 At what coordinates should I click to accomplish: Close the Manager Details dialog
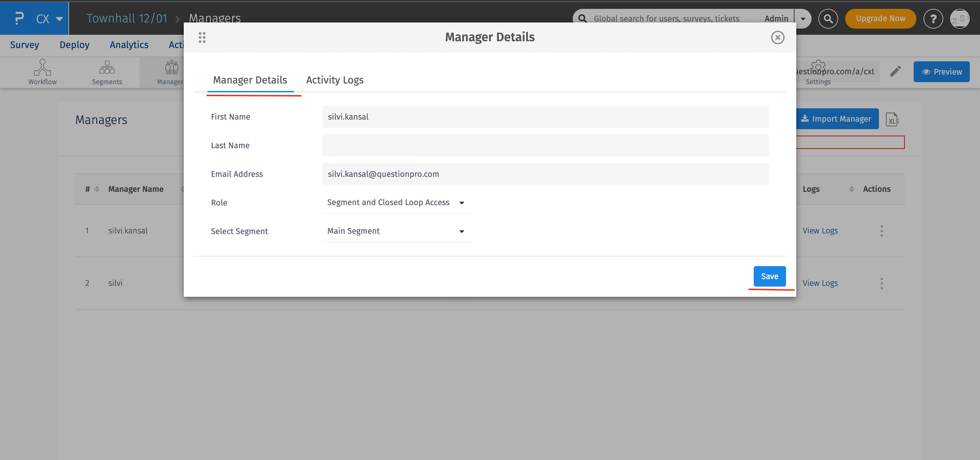(777, 37)
